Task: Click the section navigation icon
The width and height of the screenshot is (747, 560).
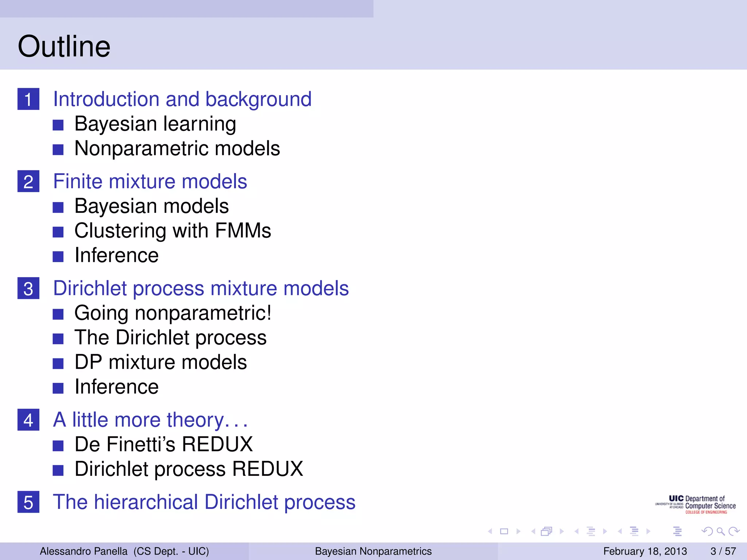Action: coord(634,531)
